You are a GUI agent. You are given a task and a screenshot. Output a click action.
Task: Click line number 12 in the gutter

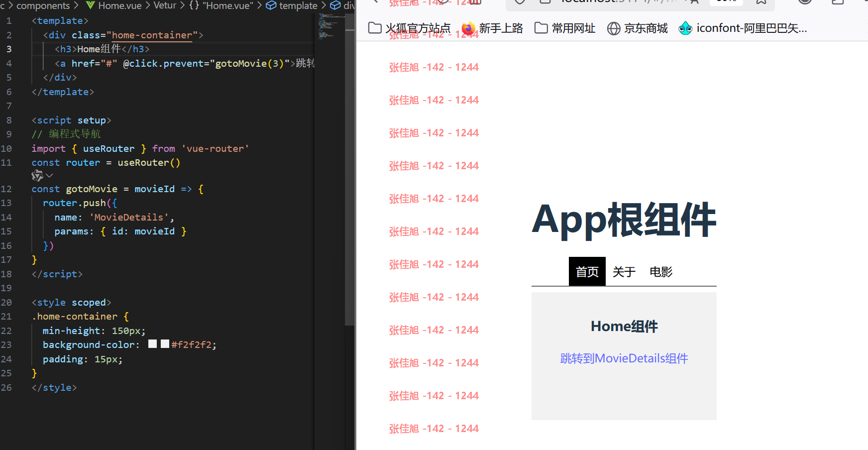pyautogui.click(x=6, y=189)
